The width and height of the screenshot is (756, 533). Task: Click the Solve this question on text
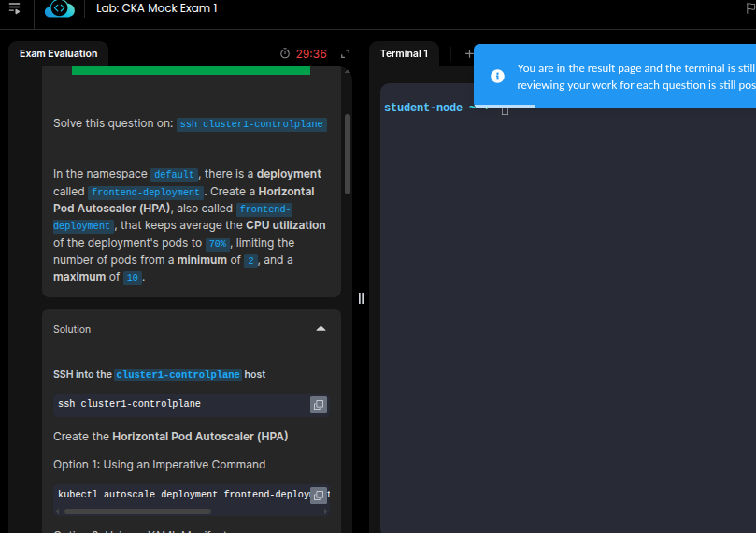click(113, 123)
